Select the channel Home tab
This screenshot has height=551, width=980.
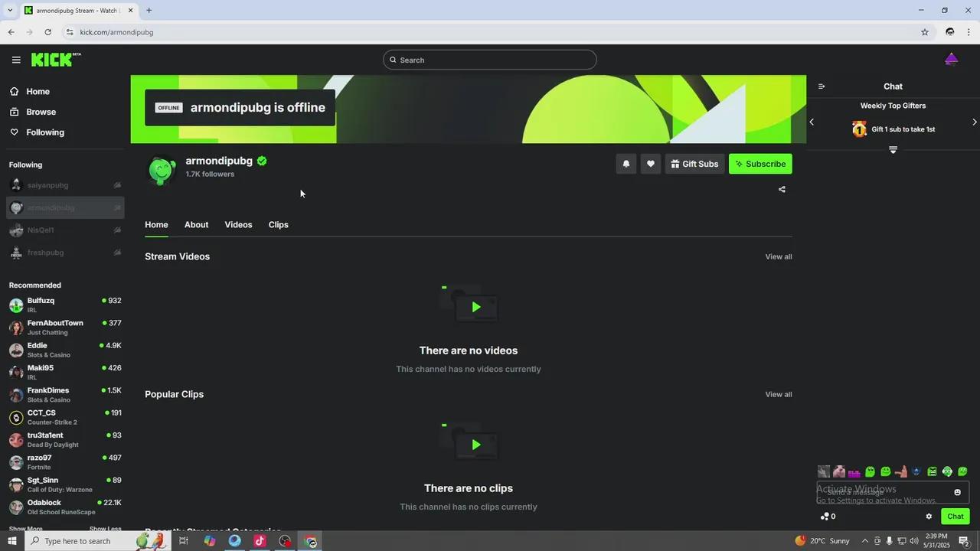(x=156, y=225)
